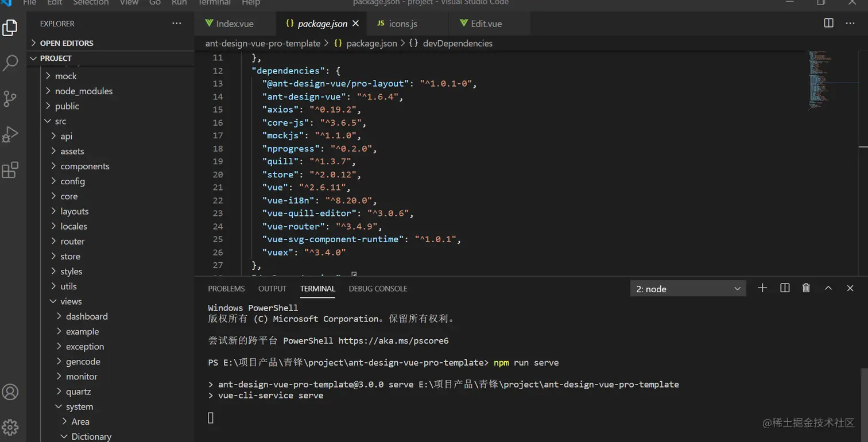Expand the router folder
This screenshot has height=442, width=868.
pos(111,241)
